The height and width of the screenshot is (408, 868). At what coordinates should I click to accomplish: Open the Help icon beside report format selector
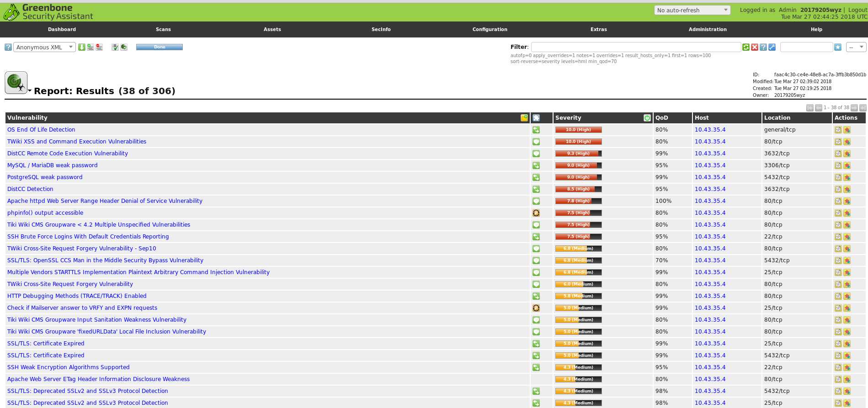[x=8, y=47]
